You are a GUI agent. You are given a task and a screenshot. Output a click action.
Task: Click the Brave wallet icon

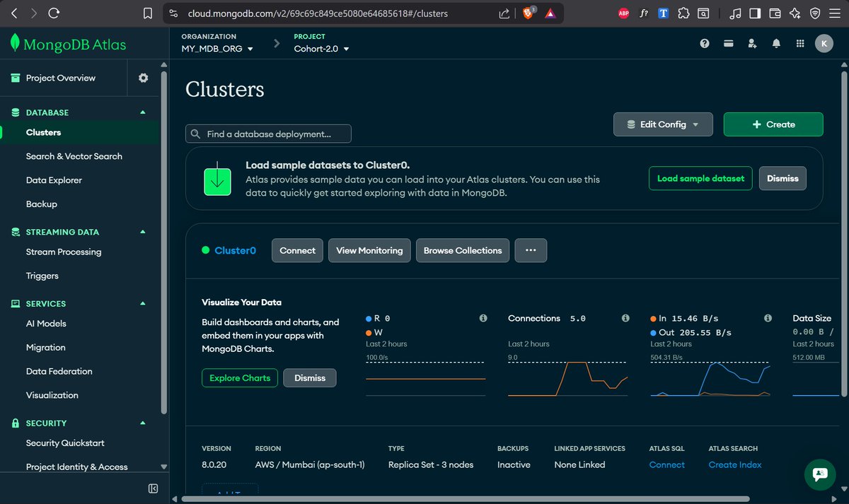[x=775, y=13]
